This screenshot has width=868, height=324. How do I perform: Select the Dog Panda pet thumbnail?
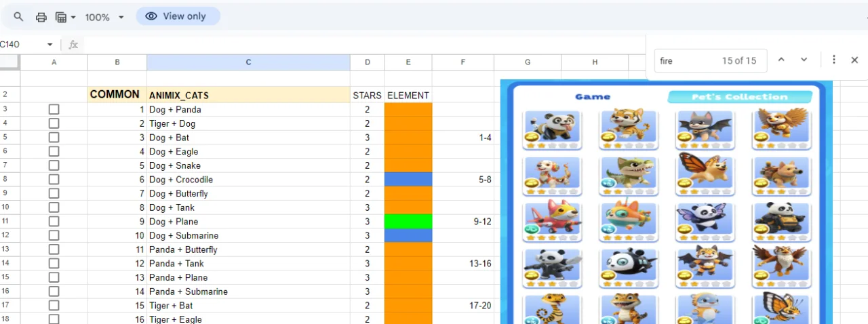551,129
